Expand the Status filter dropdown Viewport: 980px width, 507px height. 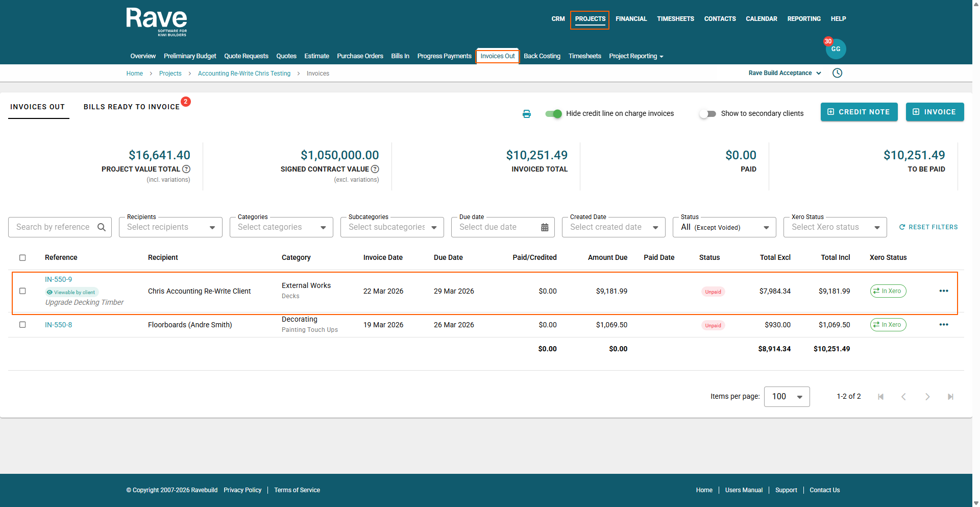(x=724, y=227)
